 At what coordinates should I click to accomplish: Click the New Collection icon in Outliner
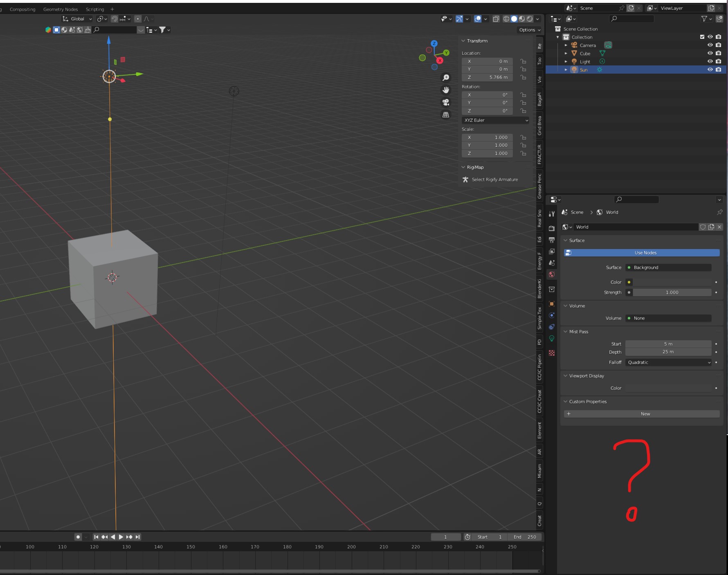pyautogui.click(x=719, y=19)
